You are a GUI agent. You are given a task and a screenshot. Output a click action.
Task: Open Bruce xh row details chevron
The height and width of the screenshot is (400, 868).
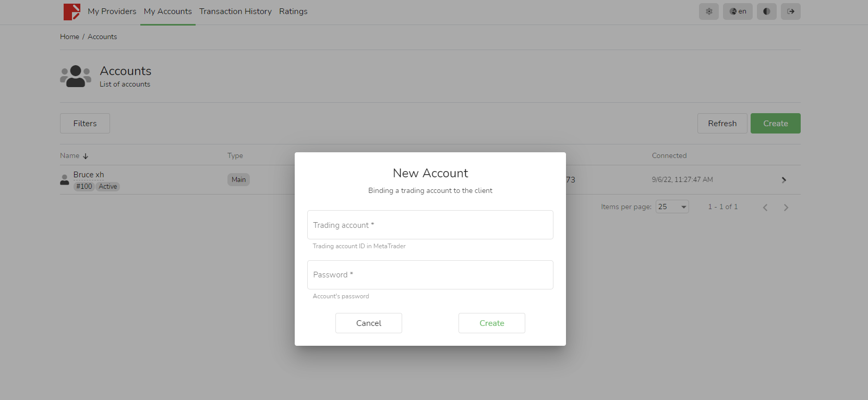pos(783,180)
